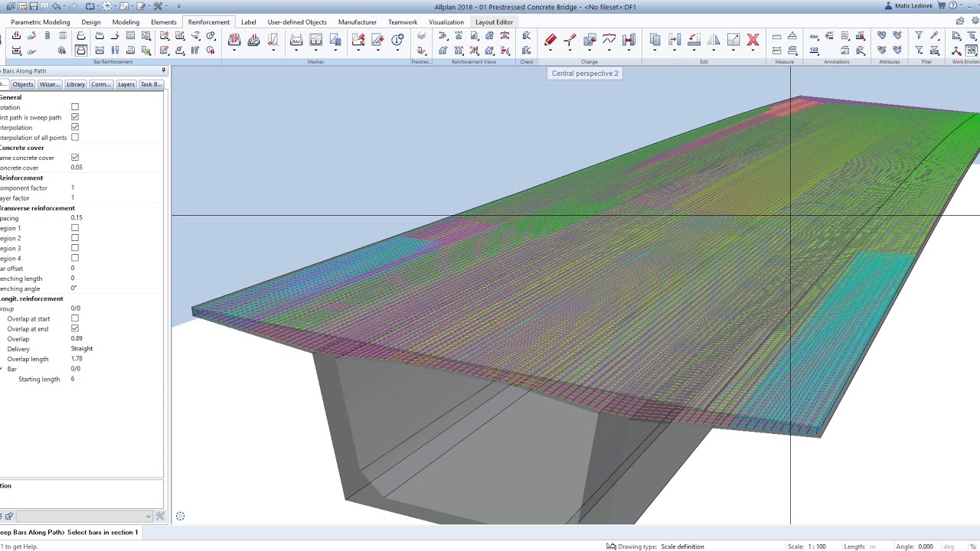Pin the Sweep Bars Along Path palette

[x=163, y=70]
